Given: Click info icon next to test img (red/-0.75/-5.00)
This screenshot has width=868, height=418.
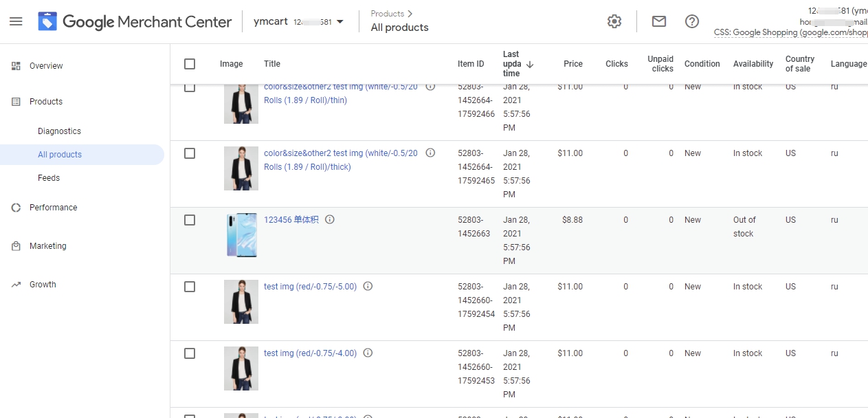Looking at the screenshot, I should coord(368,287).
